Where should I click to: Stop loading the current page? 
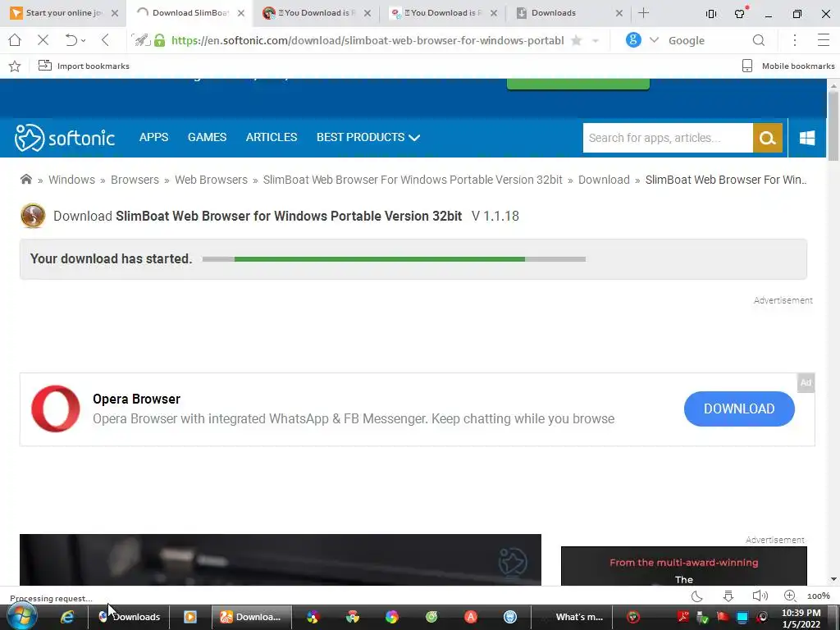click(x=43, y=40)
